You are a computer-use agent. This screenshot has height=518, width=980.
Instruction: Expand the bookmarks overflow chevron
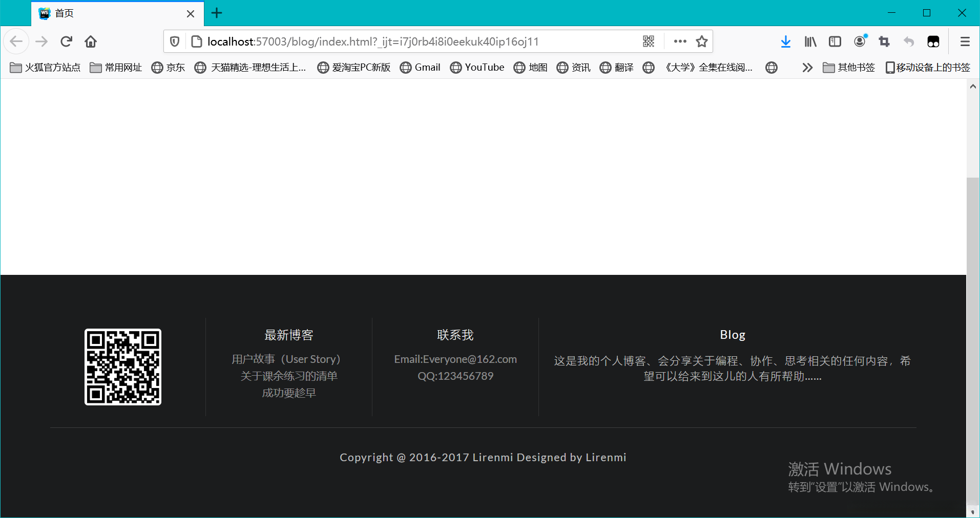807,67
